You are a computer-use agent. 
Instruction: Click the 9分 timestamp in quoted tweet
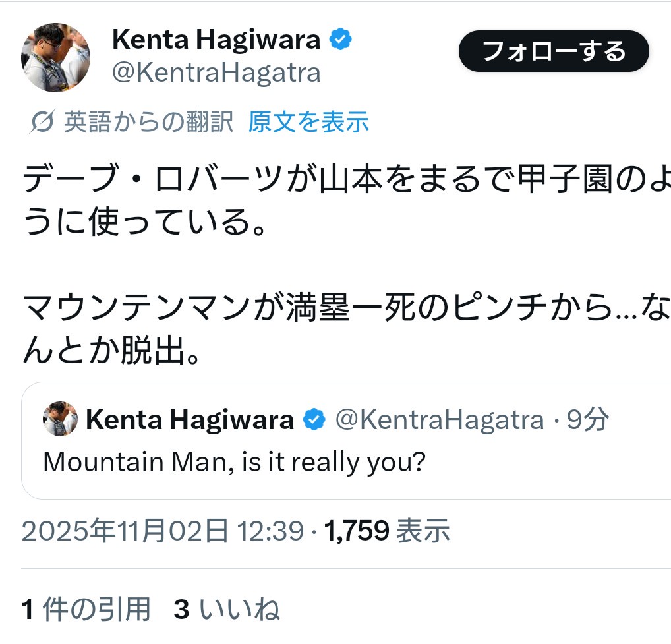[588, 420]
